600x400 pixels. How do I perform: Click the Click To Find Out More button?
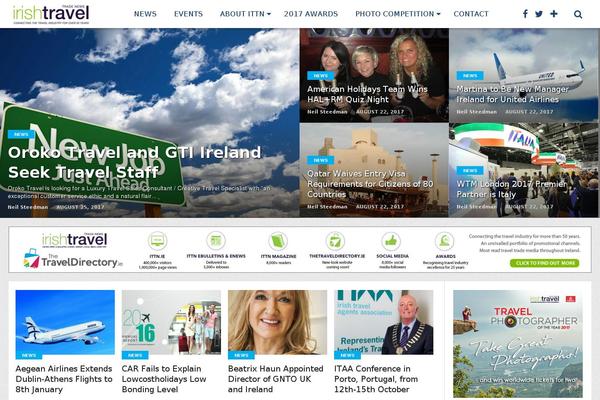544,263
